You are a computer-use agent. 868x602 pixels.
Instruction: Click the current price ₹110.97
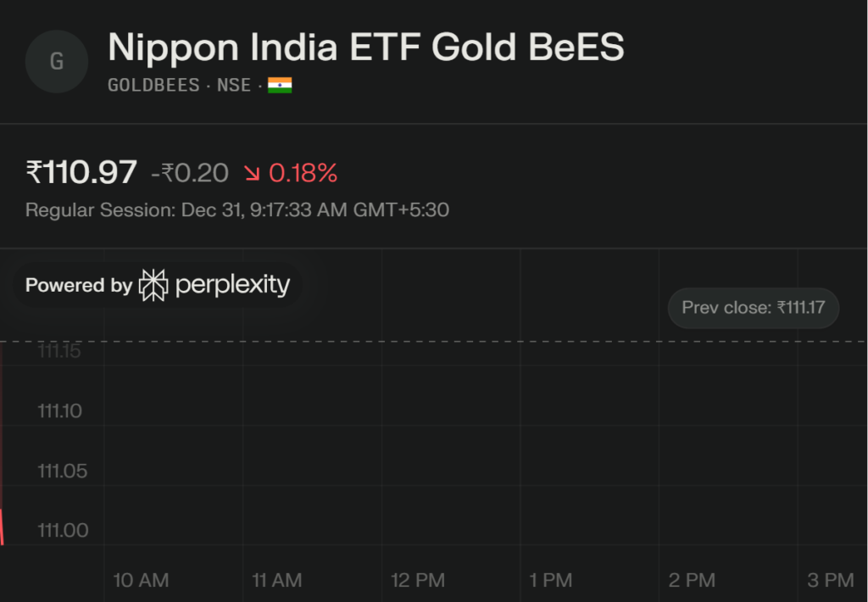point(81,173)
